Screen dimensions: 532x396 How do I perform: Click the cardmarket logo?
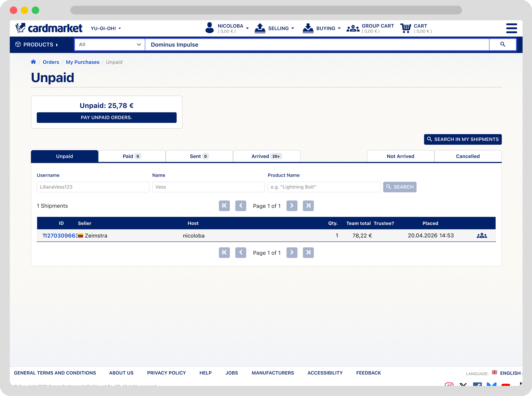[49, 28]
